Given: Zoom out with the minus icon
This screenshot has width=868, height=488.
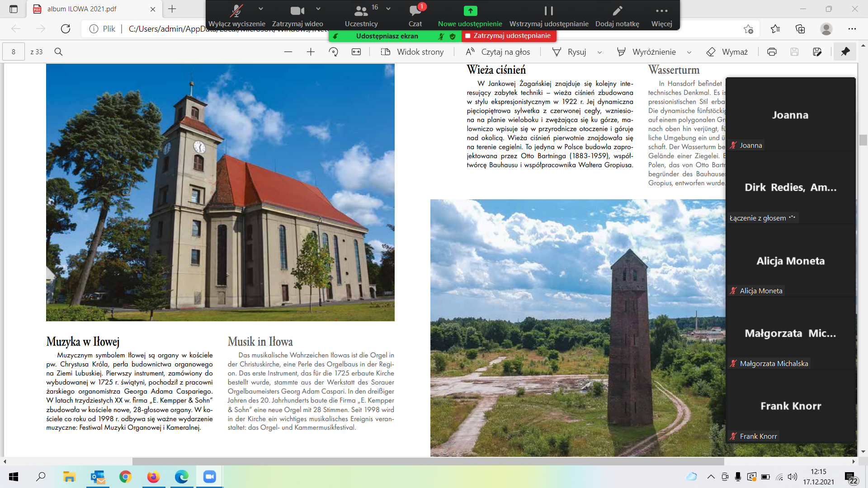Looking at the screenshot, I should [x=288, y=52].
